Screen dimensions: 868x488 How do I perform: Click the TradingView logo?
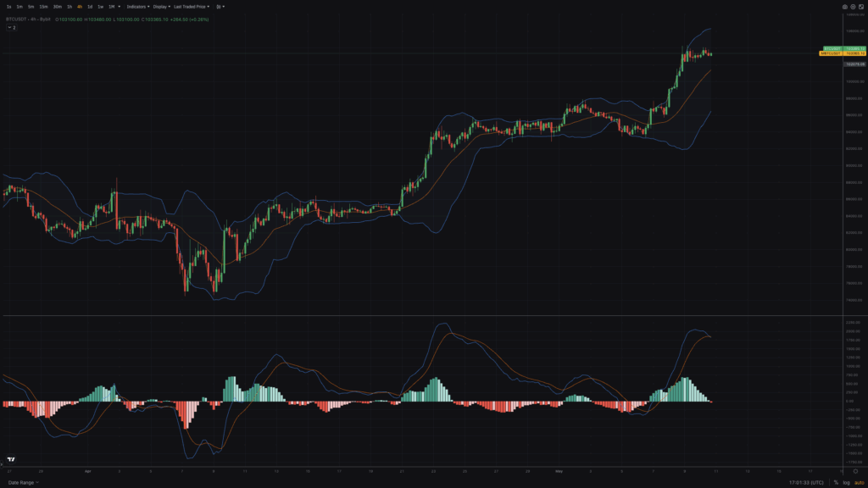click(11, 459)
